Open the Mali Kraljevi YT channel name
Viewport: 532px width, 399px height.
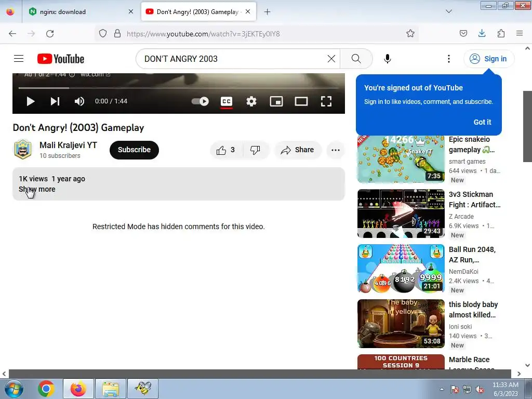tap(68, 145)
